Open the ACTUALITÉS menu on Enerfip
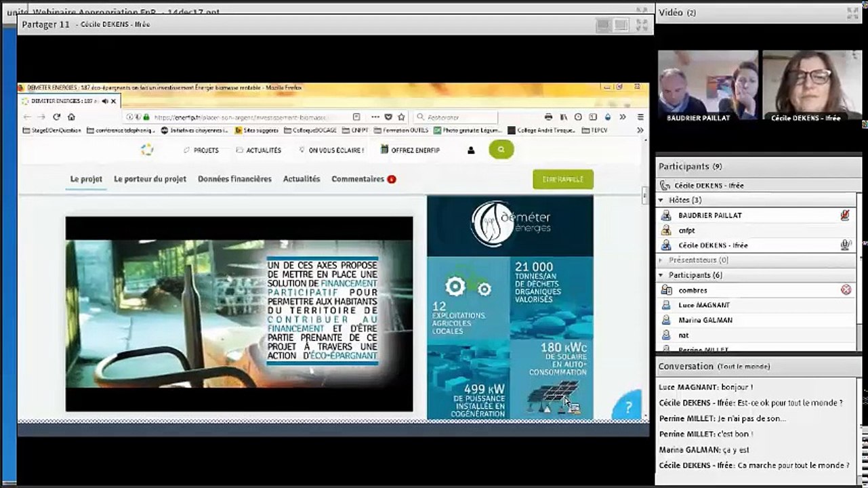This screenshot has width=868, height=488. [258, 150]
